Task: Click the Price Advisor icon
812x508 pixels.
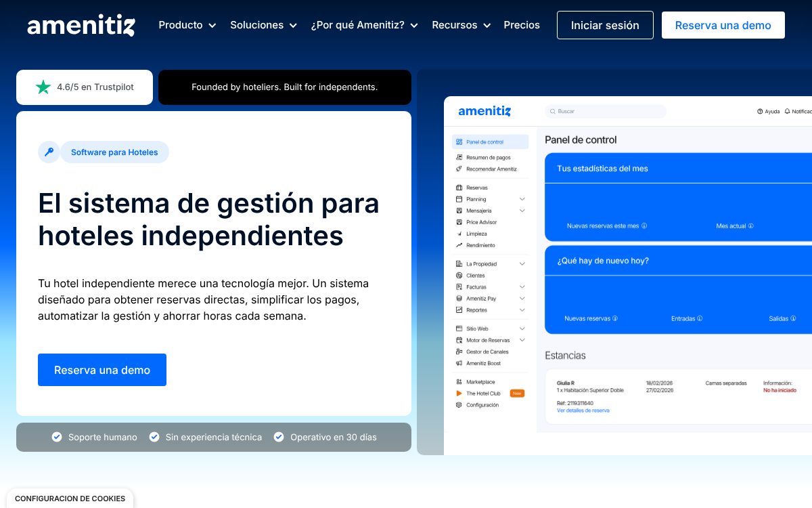Action: point(459,222)
